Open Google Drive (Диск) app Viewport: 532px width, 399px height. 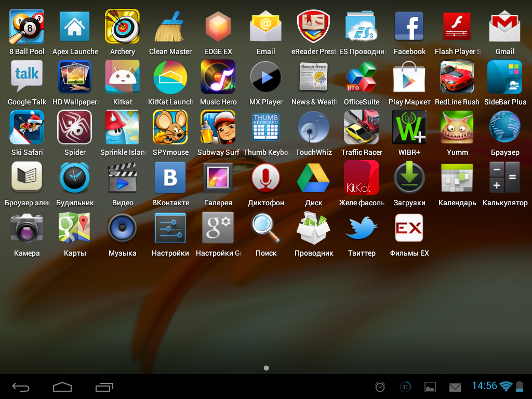(313, 178)
